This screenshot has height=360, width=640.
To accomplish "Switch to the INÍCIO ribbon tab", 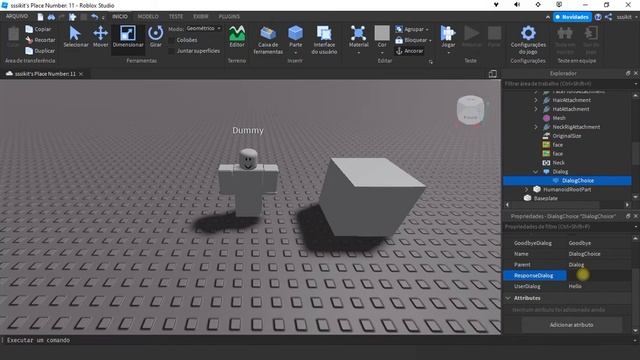I will click(x=120, y=16).
